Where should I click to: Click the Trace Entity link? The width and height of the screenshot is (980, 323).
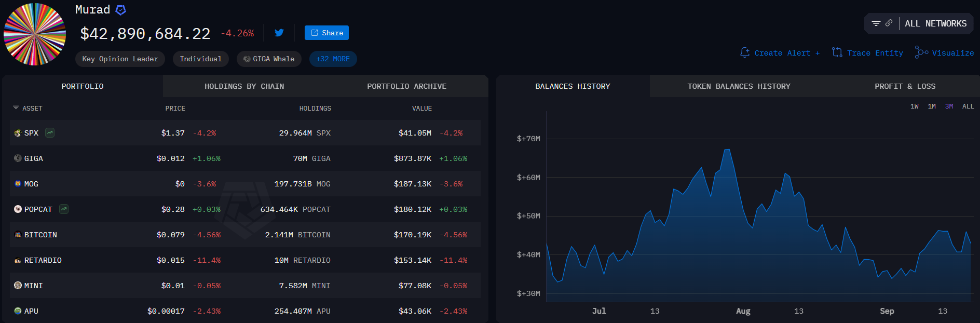tap(867, 53)
